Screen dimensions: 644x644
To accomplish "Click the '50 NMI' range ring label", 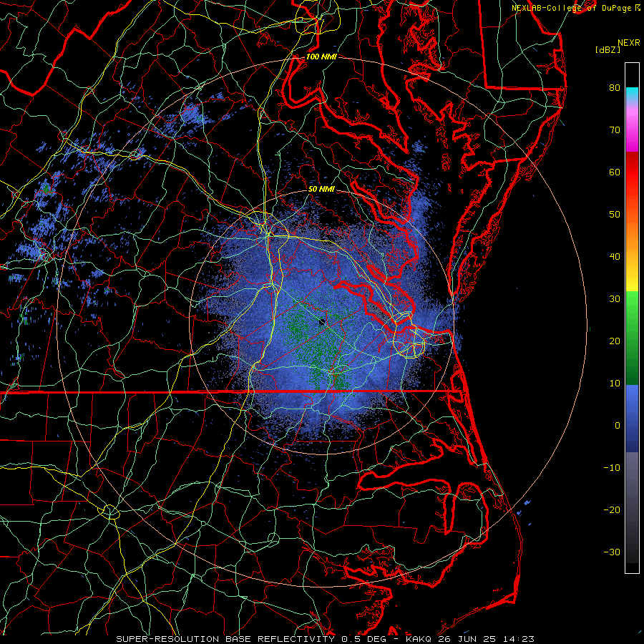I will coord(321,190).
